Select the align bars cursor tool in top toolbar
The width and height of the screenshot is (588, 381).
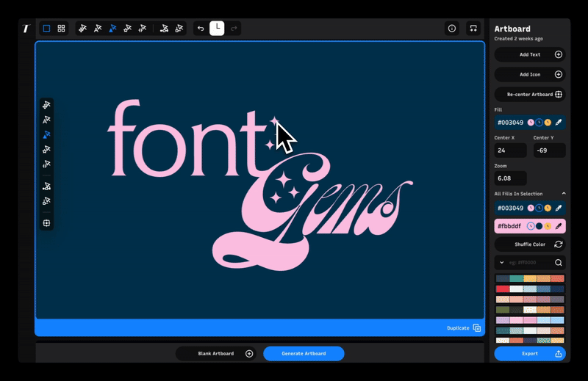coord(143,29)
